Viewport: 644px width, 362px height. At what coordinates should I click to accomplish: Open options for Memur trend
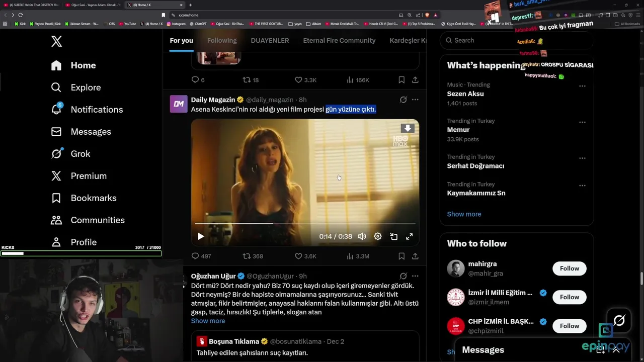tap(582, 122)
